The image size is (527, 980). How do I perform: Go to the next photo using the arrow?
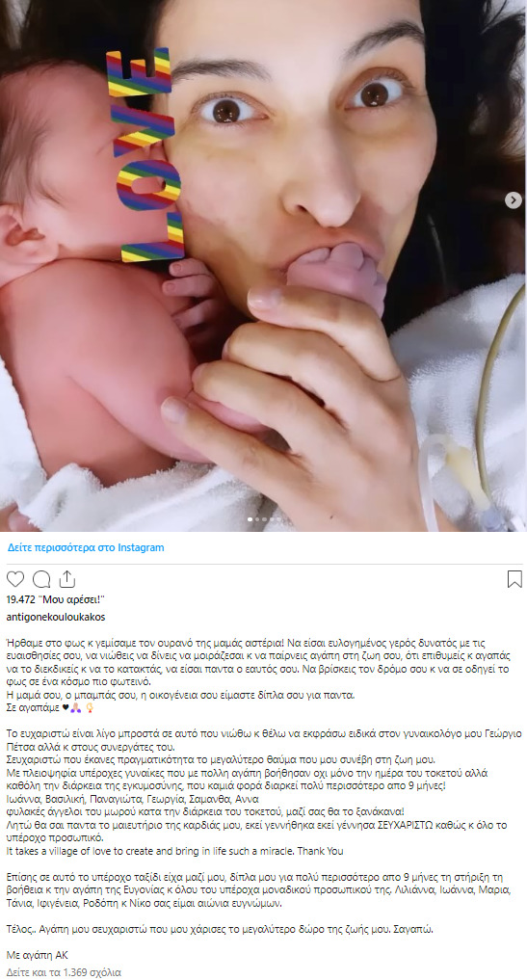coord(513,200)
